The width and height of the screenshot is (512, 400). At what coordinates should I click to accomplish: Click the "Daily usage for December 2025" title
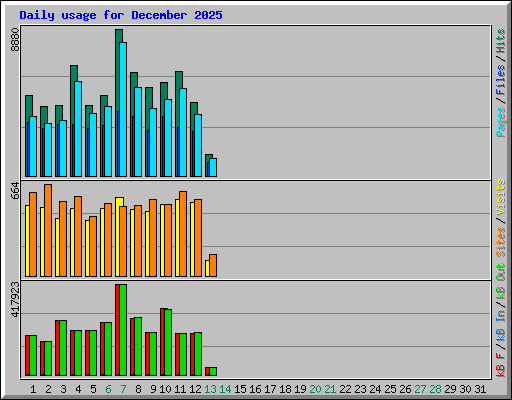[121, 15]
